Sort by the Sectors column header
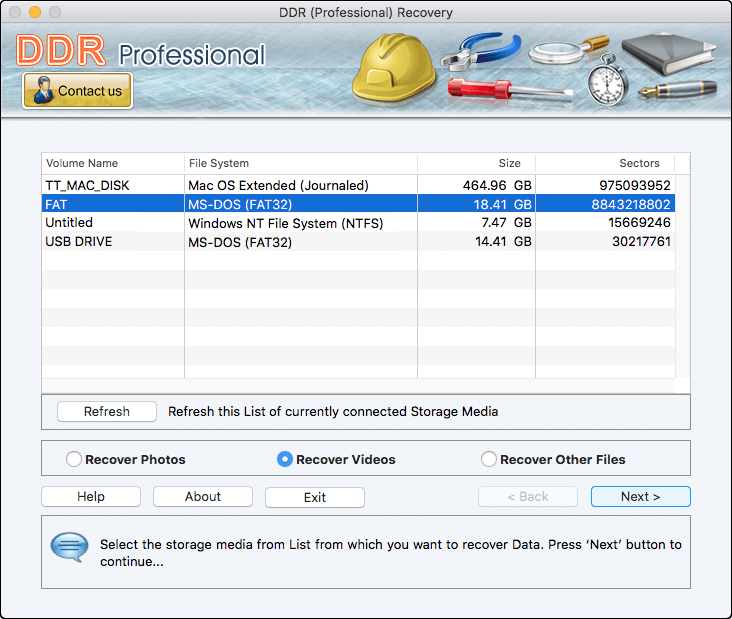 point(605,163)
